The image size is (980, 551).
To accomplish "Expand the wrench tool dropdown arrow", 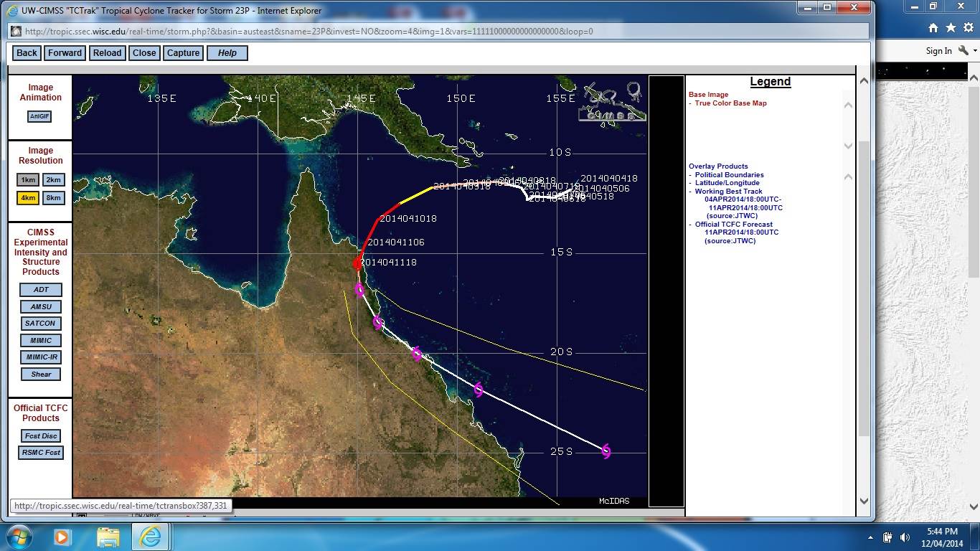I will (975, 51).
